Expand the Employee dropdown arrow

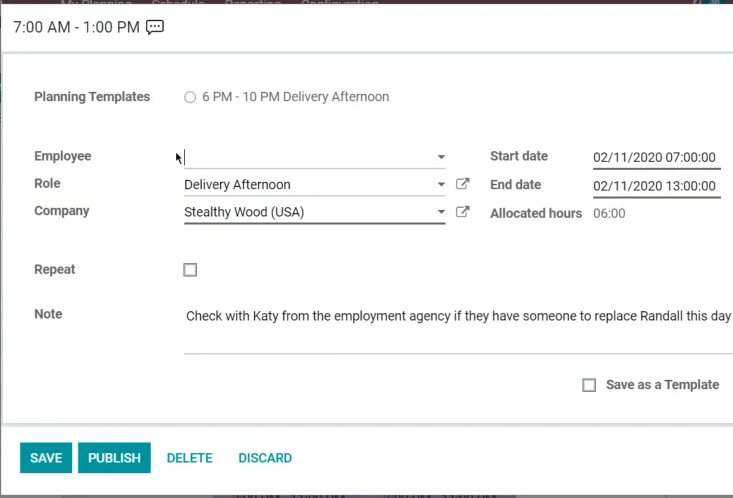click(x=441, y=157)
